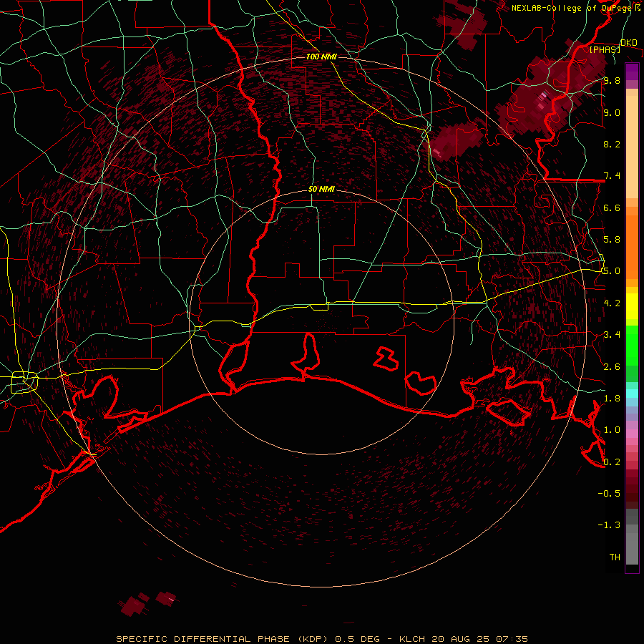Pick the light peach segment of the color bar
The image size is (644, 644).
coord(632,147)
